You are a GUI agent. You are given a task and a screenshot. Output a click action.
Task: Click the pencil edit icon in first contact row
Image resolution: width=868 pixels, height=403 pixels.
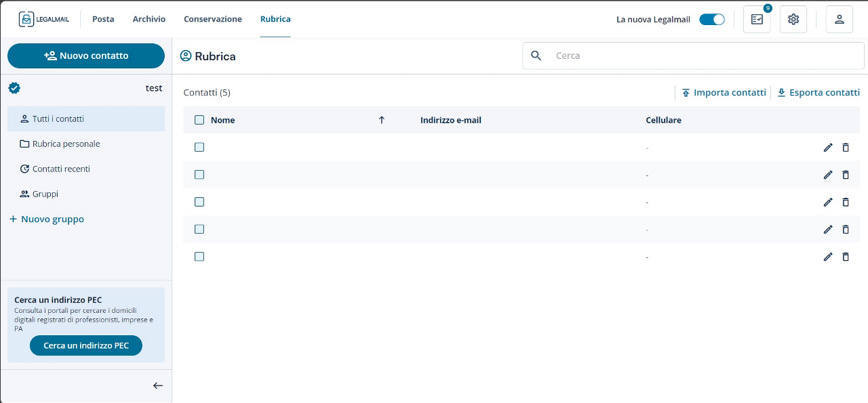(x=827, y=148)
